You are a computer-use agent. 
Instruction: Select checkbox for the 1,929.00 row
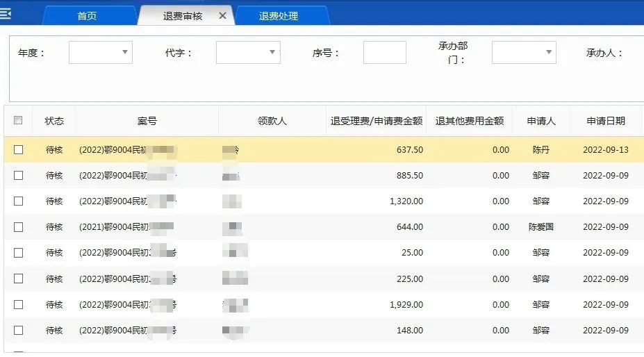click(18, 304)
